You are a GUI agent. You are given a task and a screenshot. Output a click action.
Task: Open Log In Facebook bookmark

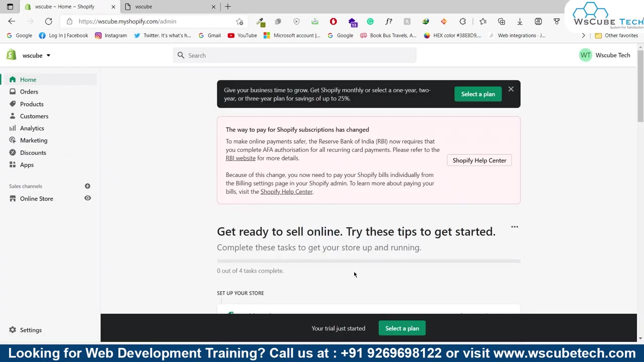(63, 36)
